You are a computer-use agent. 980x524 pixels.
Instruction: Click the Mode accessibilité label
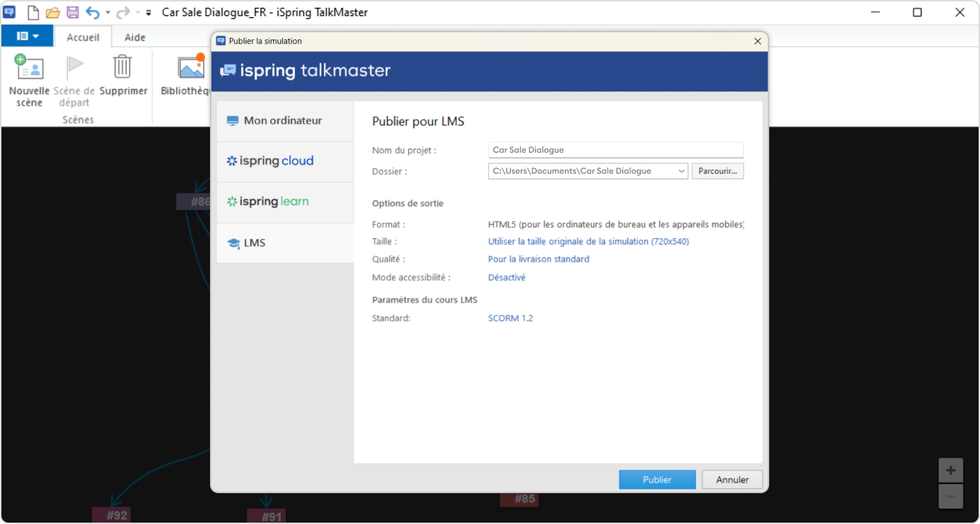pos(412,278)
